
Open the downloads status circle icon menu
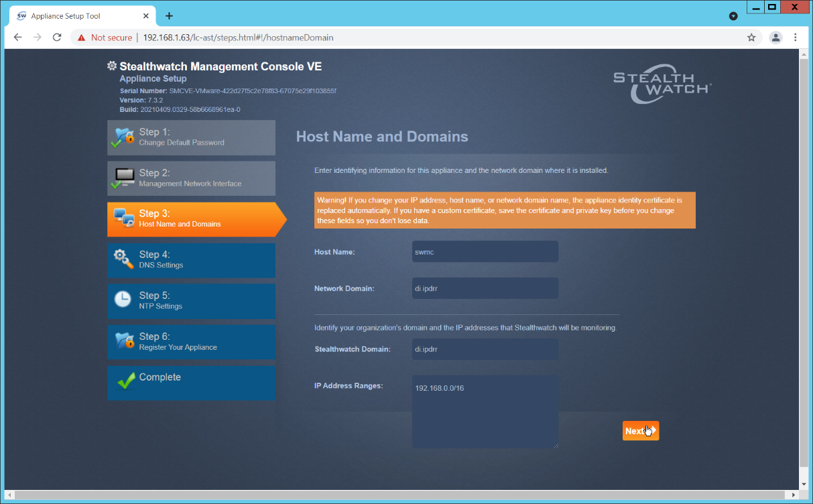click(x=733, y=15)
